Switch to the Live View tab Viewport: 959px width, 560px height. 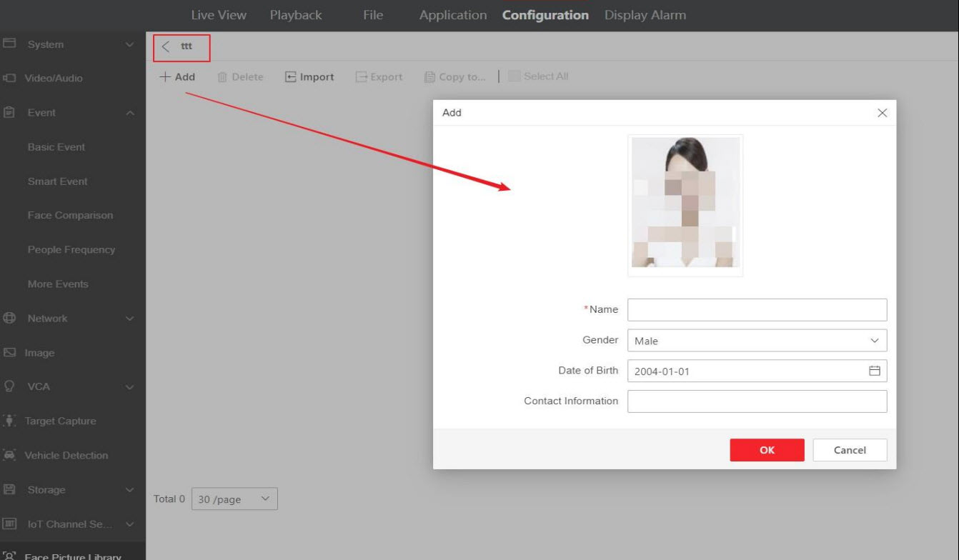[x=218, y=15]
